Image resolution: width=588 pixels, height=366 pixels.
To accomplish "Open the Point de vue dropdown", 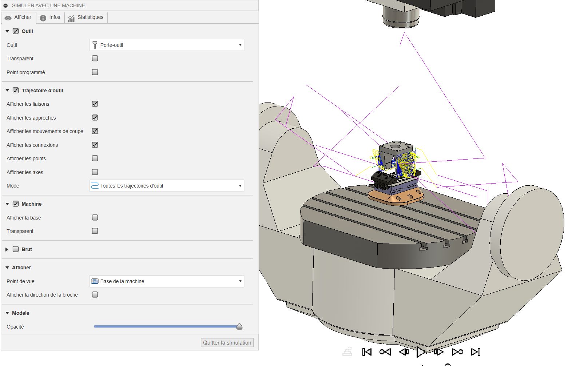I will 167,281.
